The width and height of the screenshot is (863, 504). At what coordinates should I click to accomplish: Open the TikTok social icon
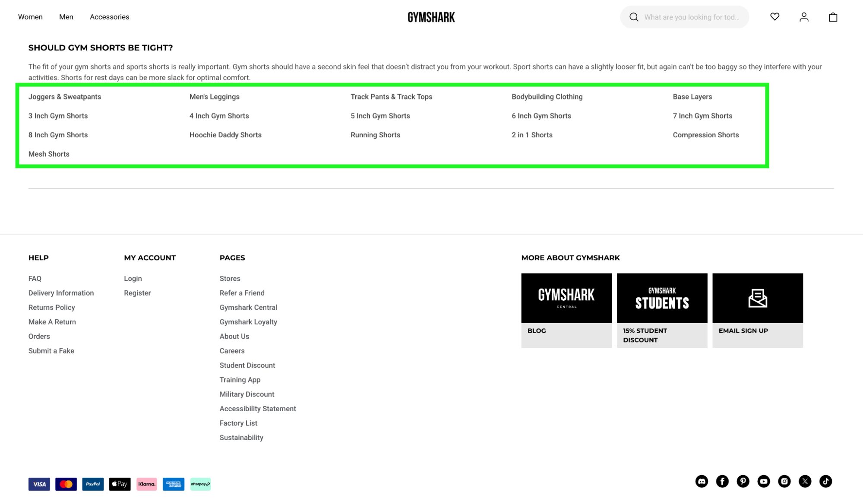(825, 481)
